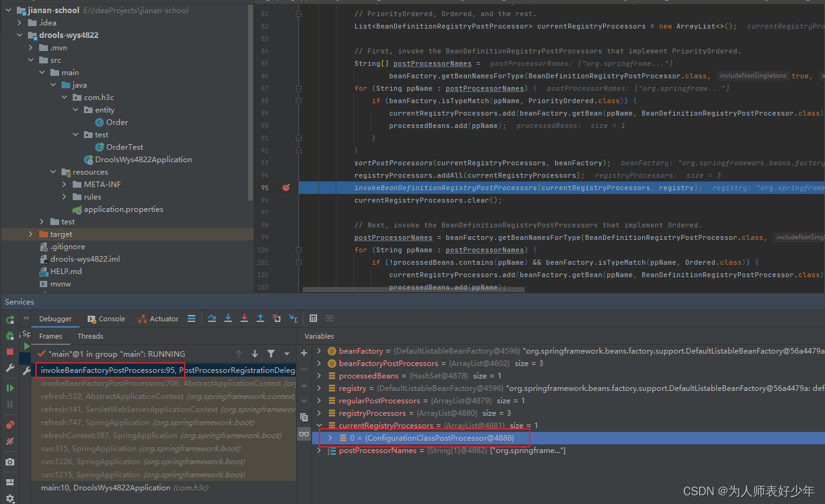
Task: Force Step Into with the red arrow
Action: point(244,318)
